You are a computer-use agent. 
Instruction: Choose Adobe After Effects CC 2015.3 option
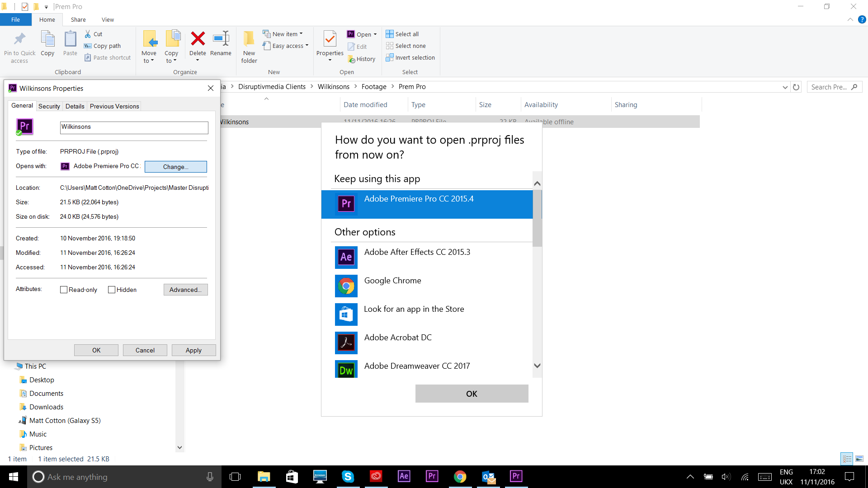pos(427,257)
